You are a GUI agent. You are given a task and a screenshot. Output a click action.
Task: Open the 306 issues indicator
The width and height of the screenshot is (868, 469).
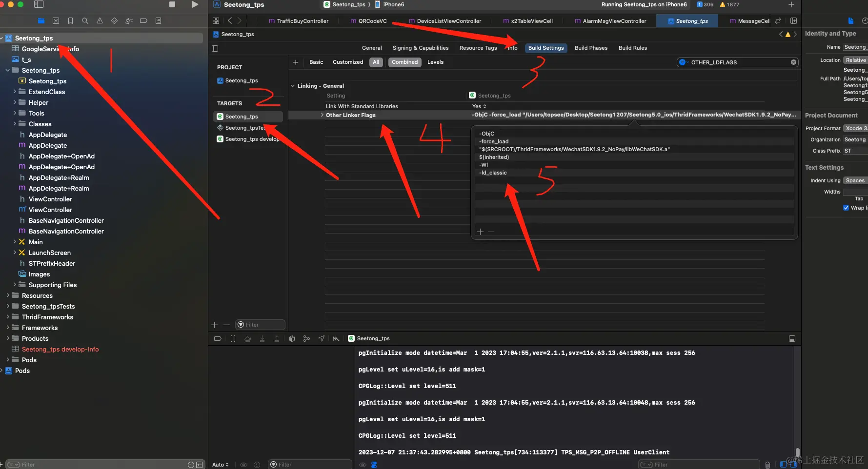pos(705,4)
